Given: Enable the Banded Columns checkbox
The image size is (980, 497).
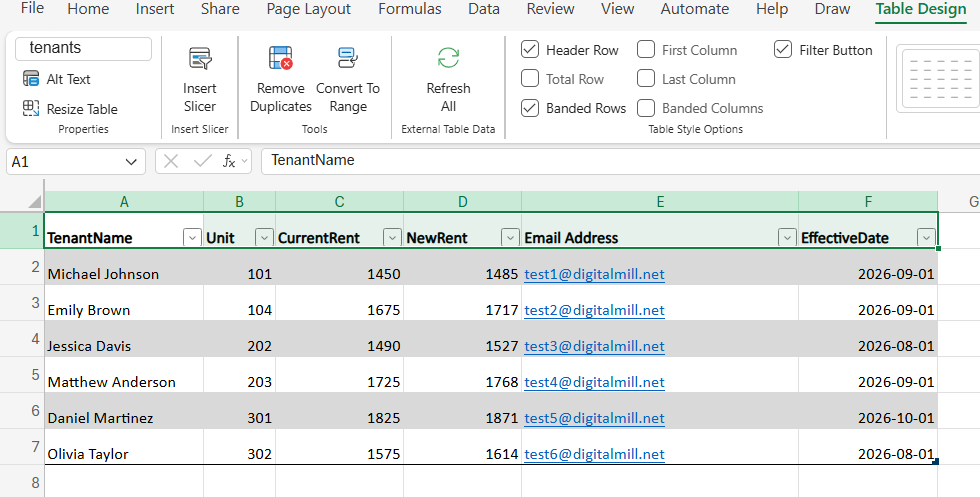Looking at the screenshot, I should pos(646,108).
